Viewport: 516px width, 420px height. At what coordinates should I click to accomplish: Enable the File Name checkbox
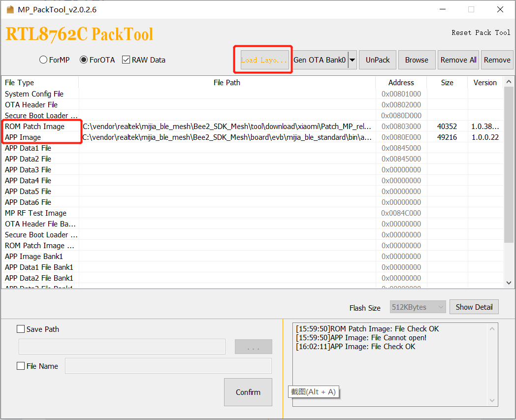pos(20,366)
